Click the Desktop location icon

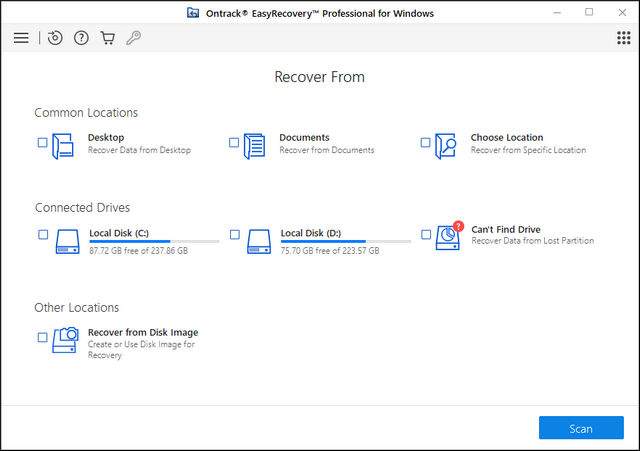[x=63, y=146]
